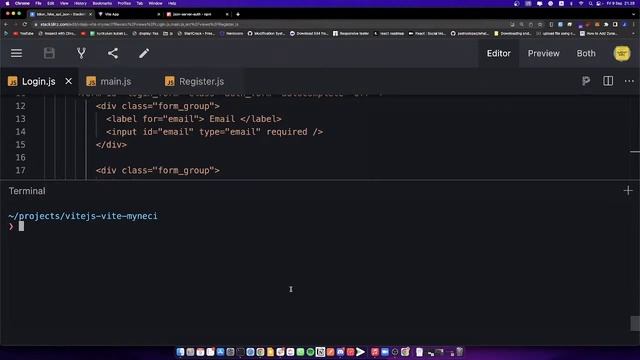640x360 pixels.
Task: Switch to the Both view
Action: tap(586, 53)
